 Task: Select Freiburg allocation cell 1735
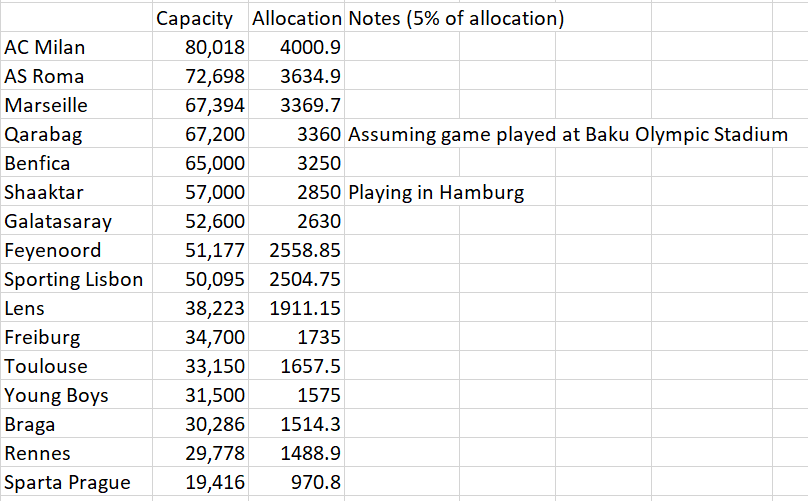[296, 337]
